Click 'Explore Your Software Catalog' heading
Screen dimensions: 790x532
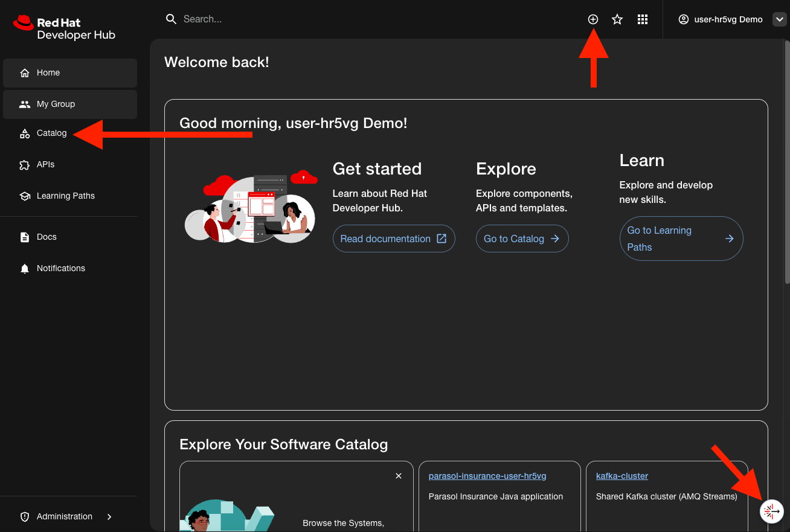coord(284,444)
